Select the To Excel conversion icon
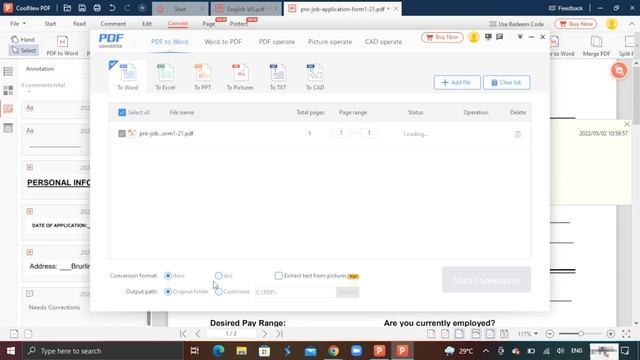The height and width of the screenshot is (360, 640). (x=165, y=76)
